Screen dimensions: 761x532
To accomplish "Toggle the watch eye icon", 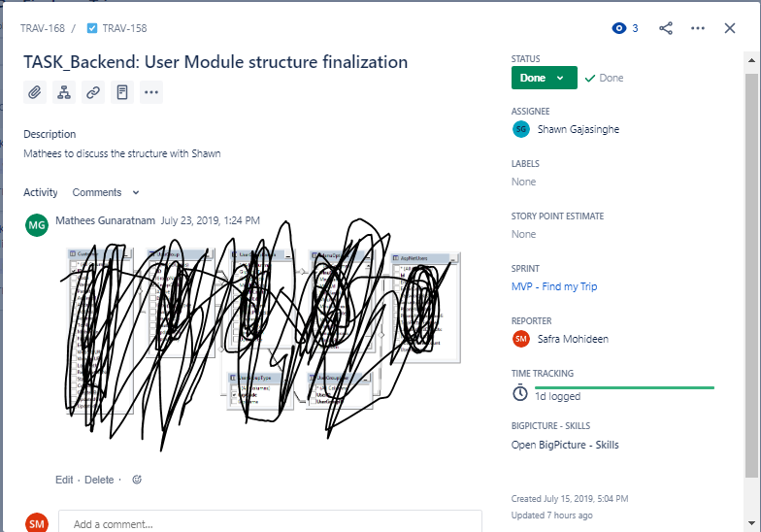I will (x=619, y=28).
